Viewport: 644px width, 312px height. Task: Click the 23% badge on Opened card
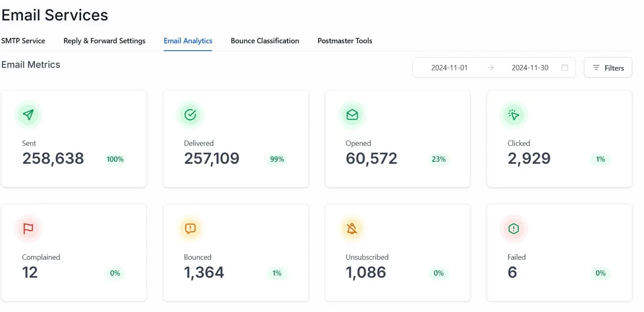(x=439, y=159)
